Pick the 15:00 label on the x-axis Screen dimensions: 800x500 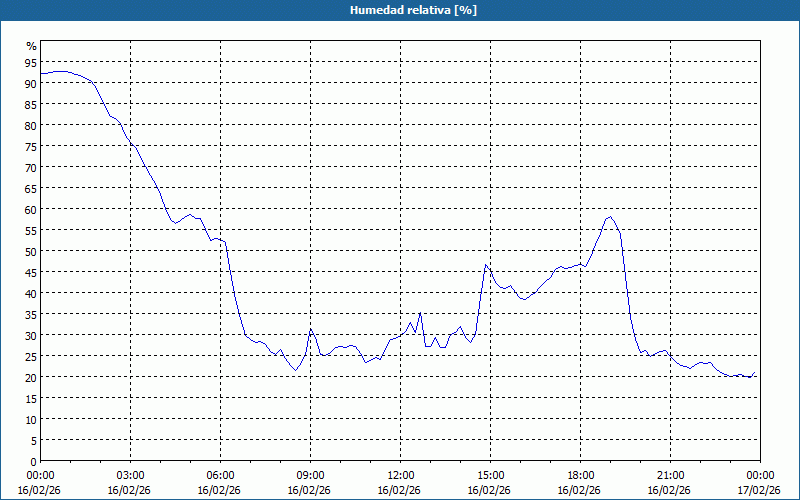click(490, 475)
